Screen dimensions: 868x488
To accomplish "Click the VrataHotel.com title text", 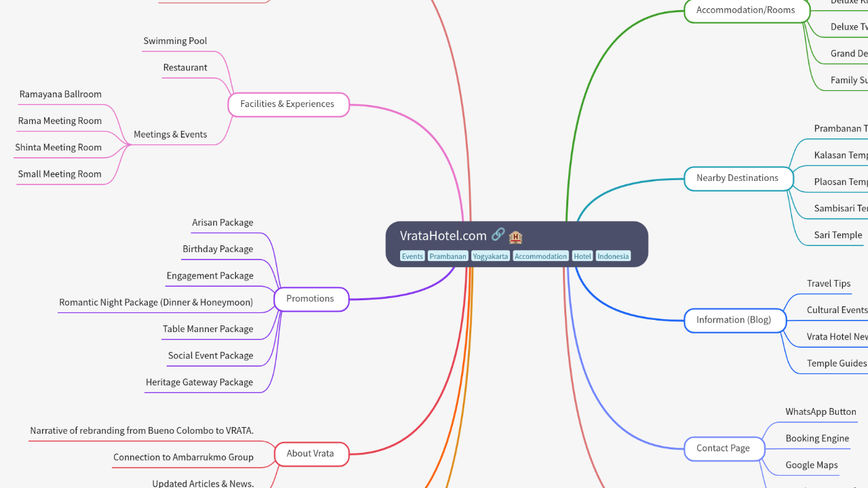I will pyautogui.click(x=443, y=236).
